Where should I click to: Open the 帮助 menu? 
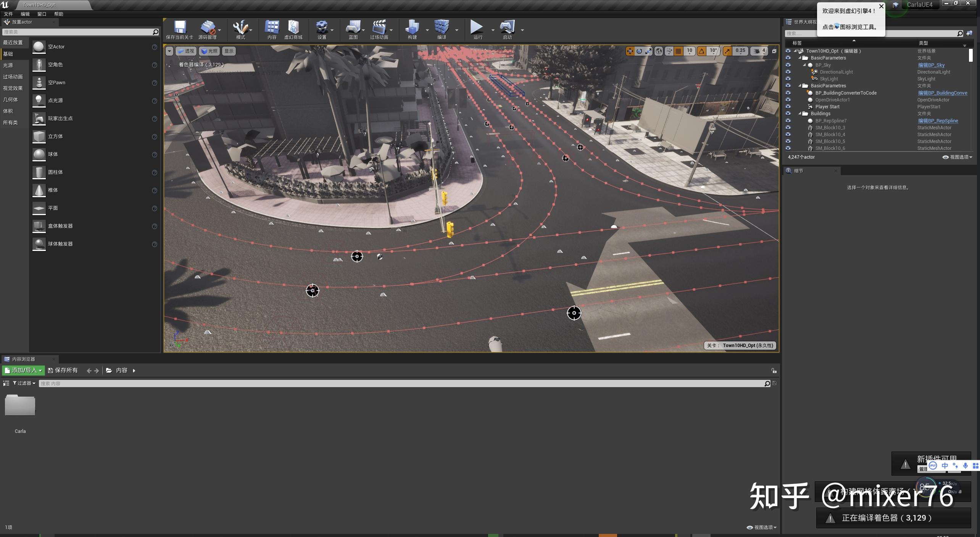tap(59, 14)
